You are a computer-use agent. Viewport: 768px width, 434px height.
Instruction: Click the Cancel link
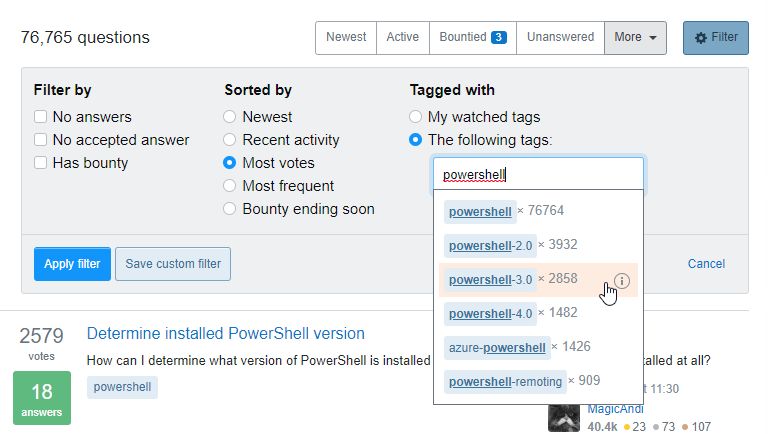coord(706,264)
